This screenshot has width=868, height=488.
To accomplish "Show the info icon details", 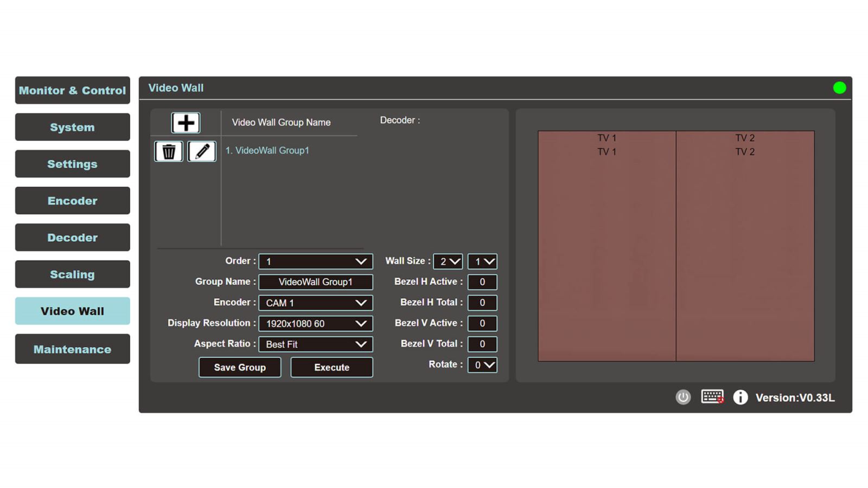I will click(741, 397).
